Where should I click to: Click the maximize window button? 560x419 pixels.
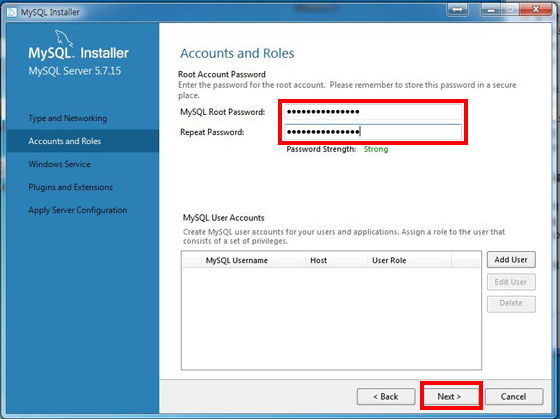(511, 10)
